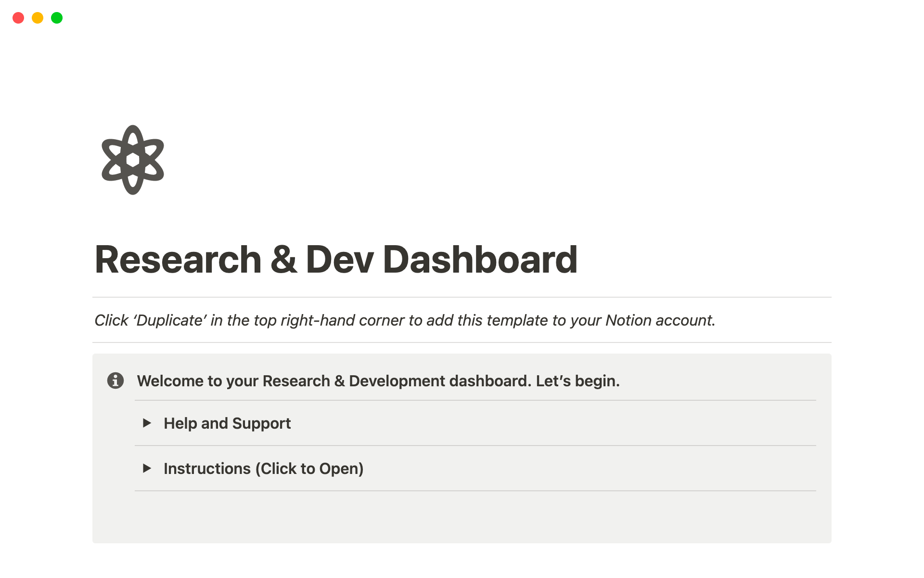
Task: Click 'Let's begin.' in the welcome callout
Action: [577, 381]
